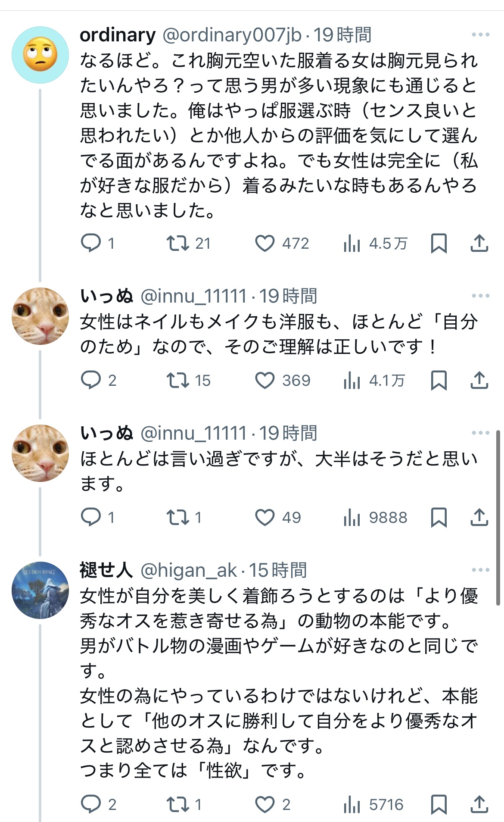Reply to ordinary's tweet

coord(91,243)
